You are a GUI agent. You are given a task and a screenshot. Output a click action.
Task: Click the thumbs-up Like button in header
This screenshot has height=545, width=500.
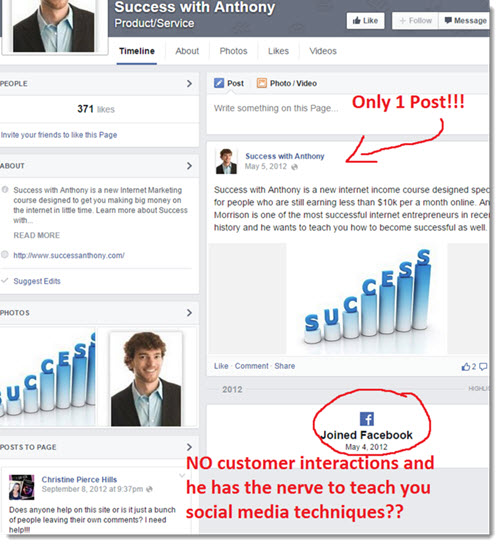coord(365,21)
